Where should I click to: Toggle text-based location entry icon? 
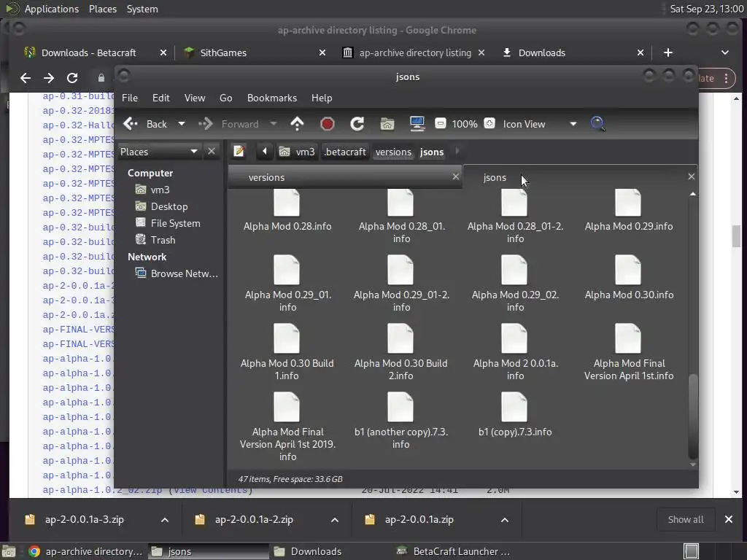click(x=239, y=152)
